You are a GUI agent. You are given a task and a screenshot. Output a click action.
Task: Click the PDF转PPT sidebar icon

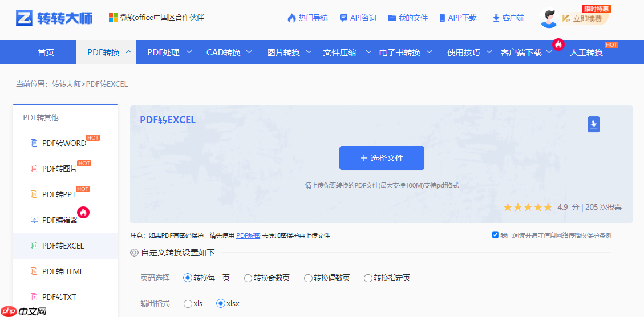tap(34, 194)
